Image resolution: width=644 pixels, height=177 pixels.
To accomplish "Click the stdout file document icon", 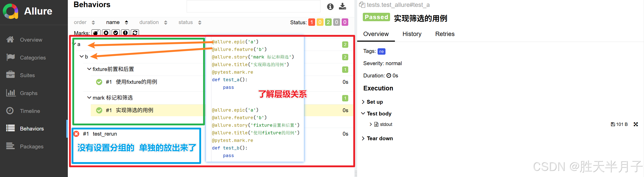I will point(376,124).
